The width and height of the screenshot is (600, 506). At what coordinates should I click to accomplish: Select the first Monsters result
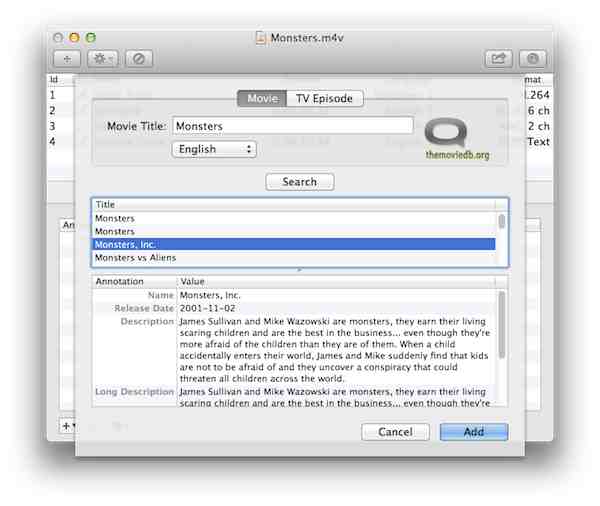(x=295, y=218)
